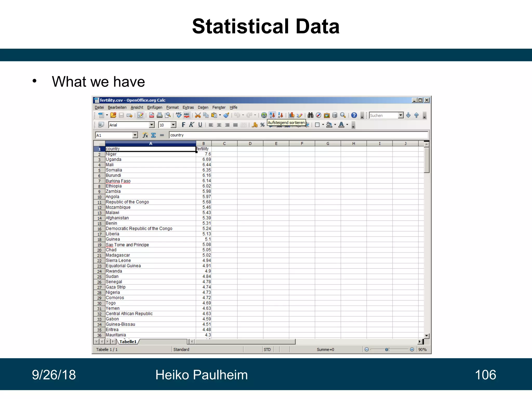Click the formula input line
This screenshot has width=532, height=399.
click(298, 135)
